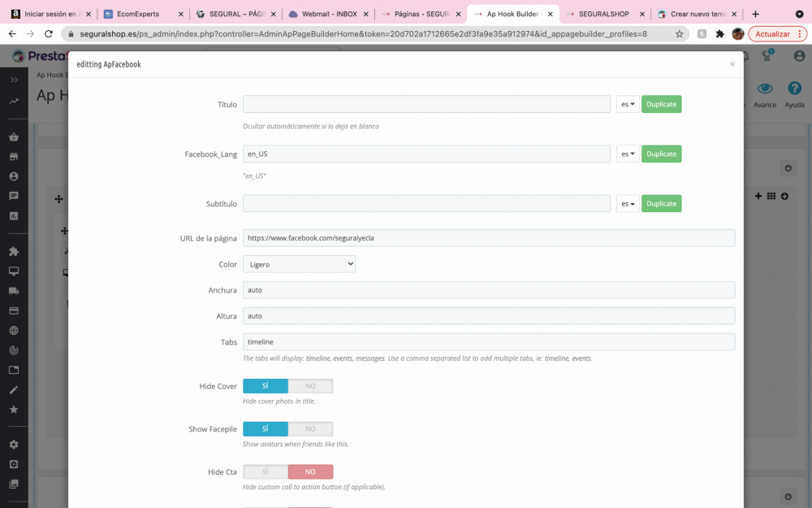This screenshot has height=508, width=812.
Task: Switch to the Páginas - SEGUR tab
Action: pos(421,14)
